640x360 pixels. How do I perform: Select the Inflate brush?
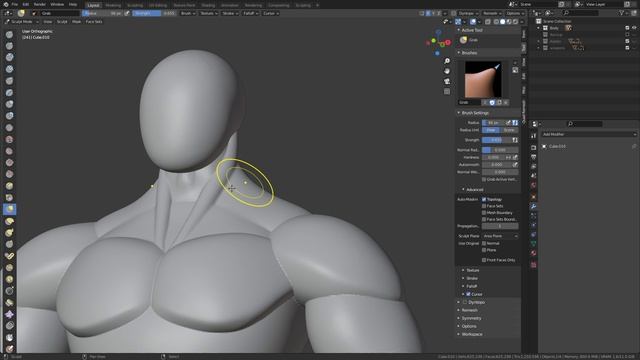tap(9, 104)
